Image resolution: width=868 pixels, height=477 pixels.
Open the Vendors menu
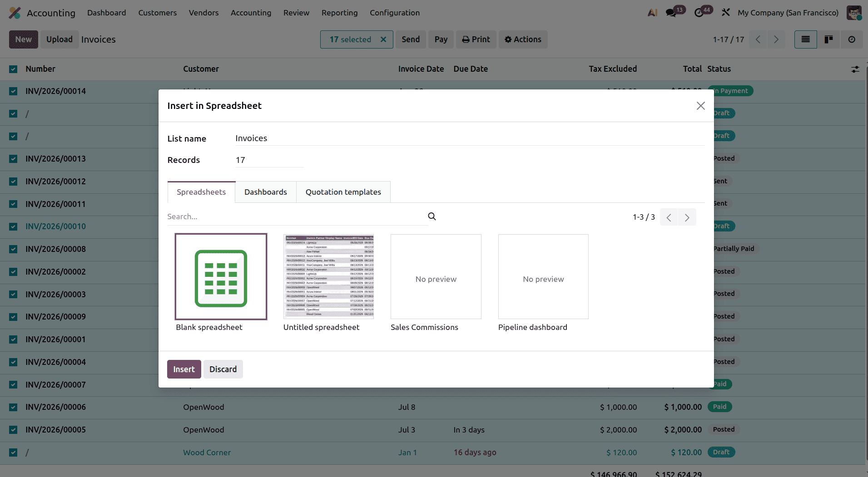click(x=203, y=13)
